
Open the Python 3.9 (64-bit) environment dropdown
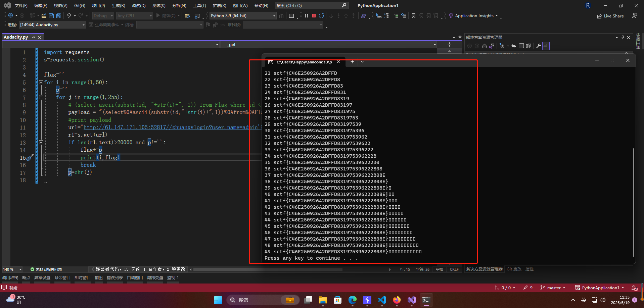pyautogui.click(x=243, y=16)
